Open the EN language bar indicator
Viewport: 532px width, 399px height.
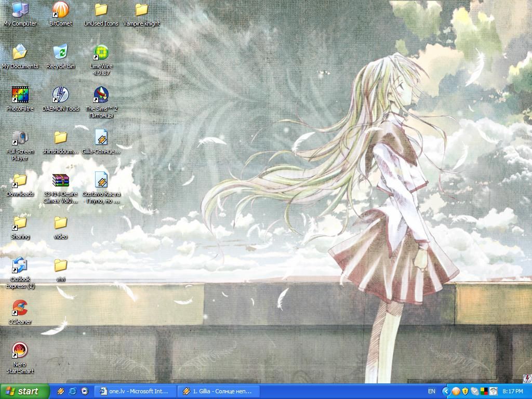point(432,391)
